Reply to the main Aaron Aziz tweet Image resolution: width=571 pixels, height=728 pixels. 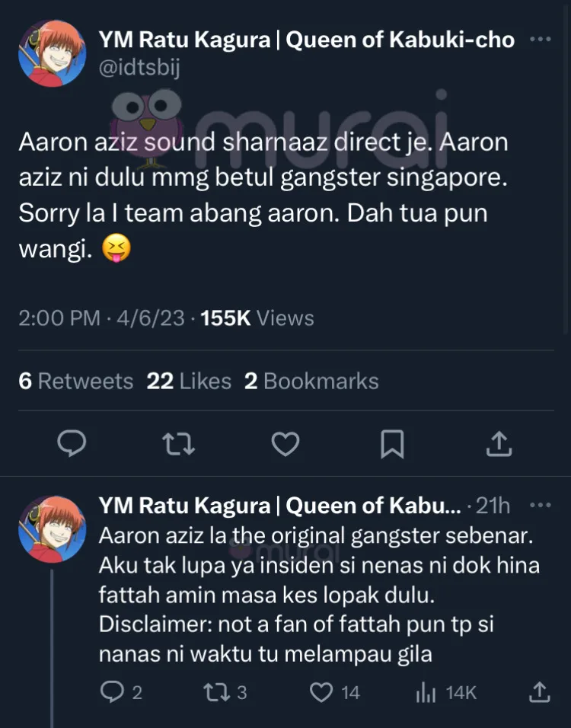72,442
